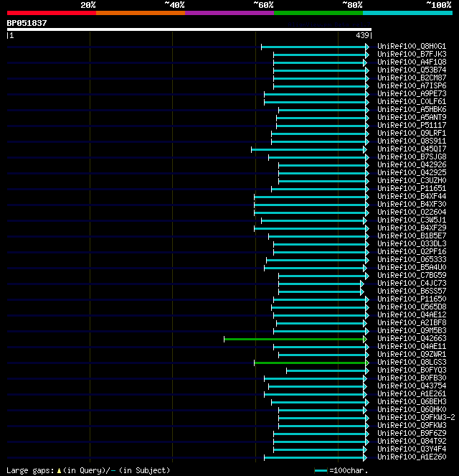Viewport: 459px width, 476px height.
Task: Click cyan alignment bar for B0FYQ3
Action: coord(328,370)
